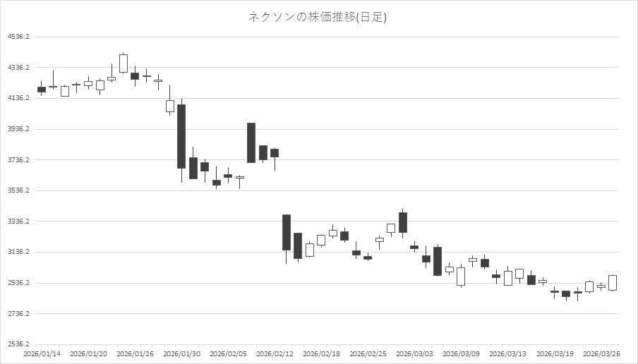Select the last white candlestick on the far right
This screenshot has height=364, width=638.
pos(613,283)
